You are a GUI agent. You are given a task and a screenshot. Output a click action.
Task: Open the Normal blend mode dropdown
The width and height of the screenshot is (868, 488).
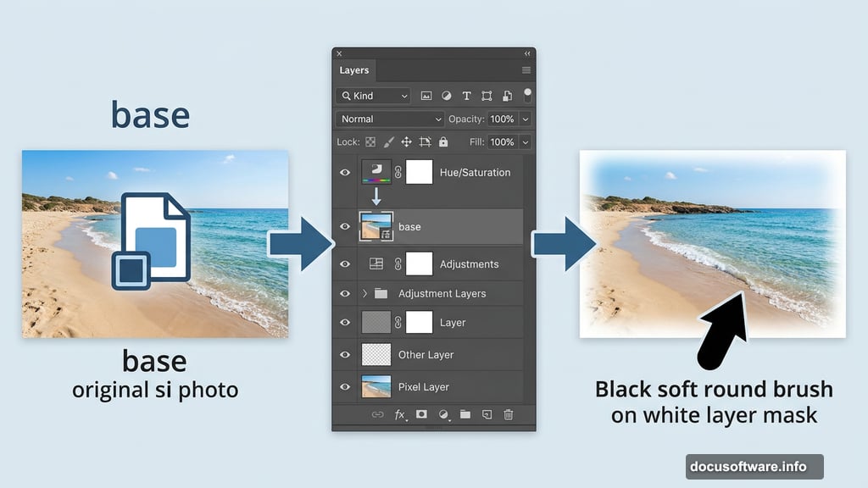(389, 119)
